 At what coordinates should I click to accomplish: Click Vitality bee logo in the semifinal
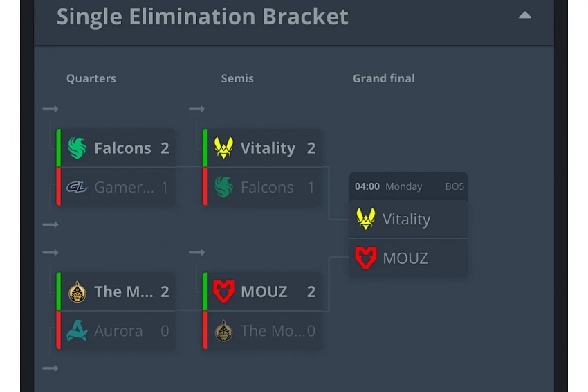click(223, 148)
